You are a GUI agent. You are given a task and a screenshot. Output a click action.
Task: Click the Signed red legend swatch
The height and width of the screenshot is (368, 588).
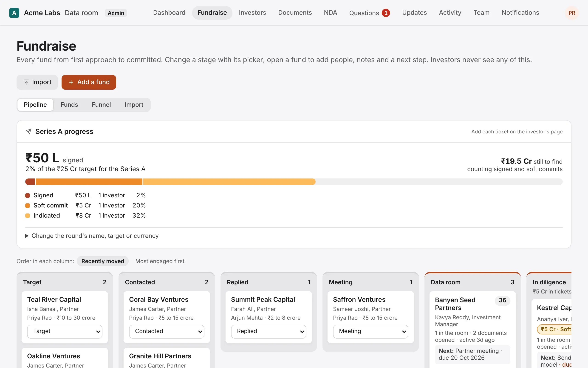coord(28,195)
